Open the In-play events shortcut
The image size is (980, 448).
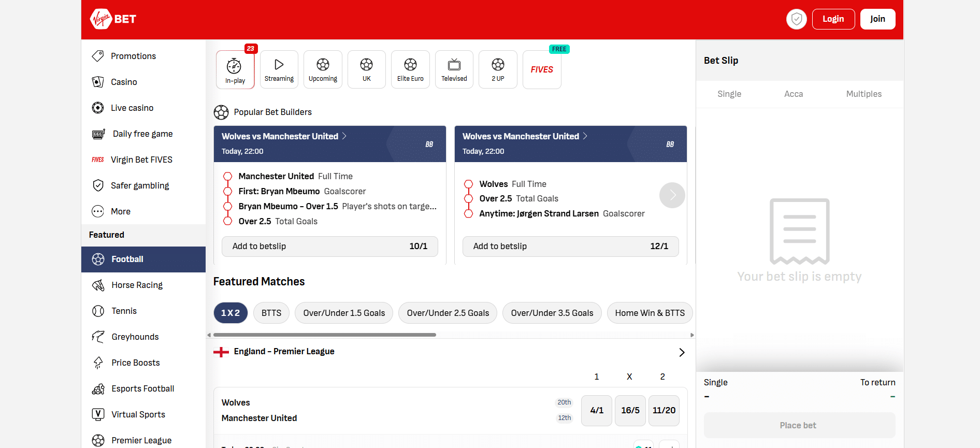click(x=235, y=70)
